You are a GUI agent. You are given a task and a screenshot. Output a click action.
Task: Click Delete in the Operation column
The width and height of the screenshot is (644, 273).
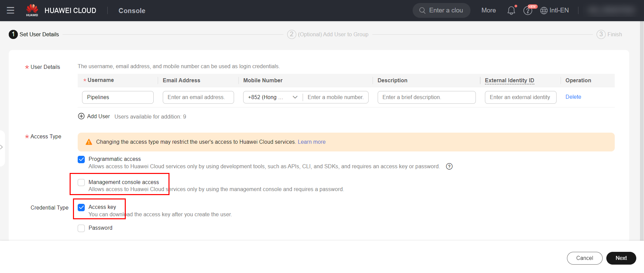click(x=573, y=97)
